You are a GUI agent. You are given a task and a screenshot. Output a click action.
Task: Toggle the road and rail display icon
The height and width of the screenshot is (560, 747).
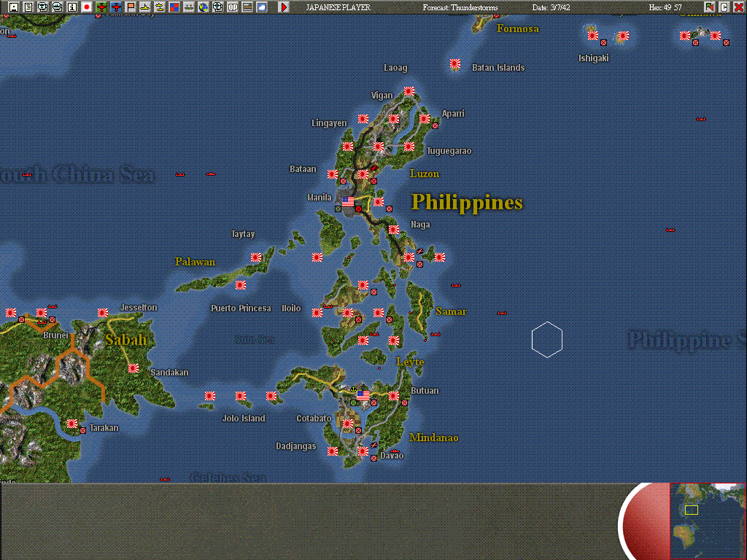247,7
